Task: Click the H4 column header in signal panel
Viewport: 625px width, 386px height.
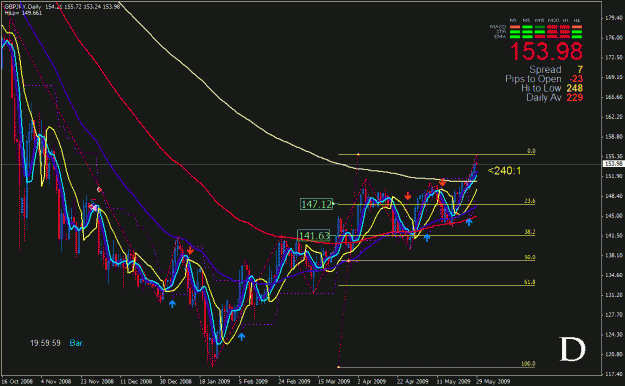Action: click(577, 20)
